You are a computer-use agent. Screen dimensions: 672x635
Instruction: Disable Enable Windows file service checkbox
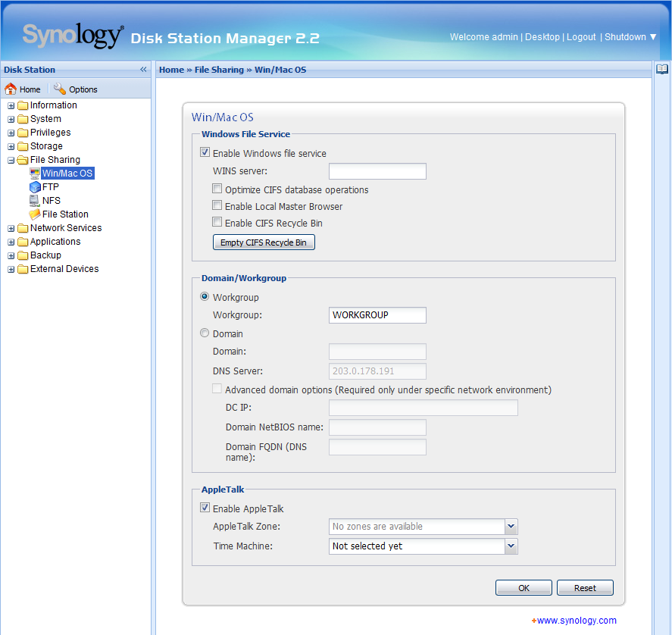coord(205,152)
